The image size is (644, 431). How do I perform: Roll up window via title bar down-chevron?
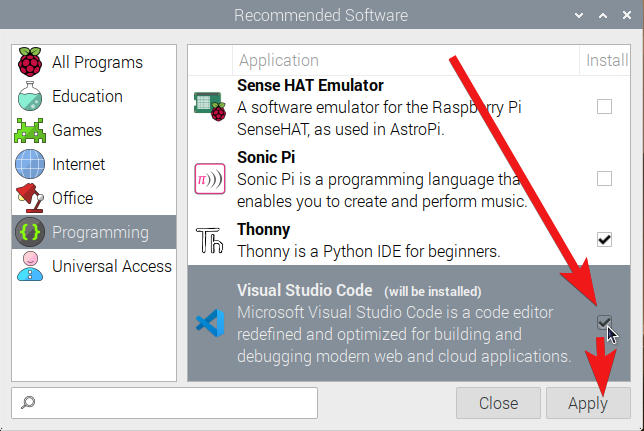(579, 15)
